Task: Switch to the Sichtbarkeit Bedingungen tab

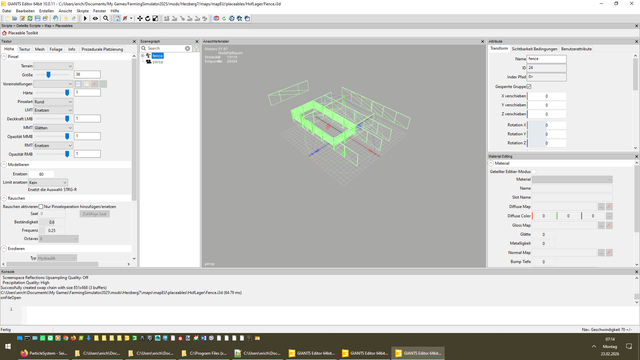Action: tap(534, 49)
